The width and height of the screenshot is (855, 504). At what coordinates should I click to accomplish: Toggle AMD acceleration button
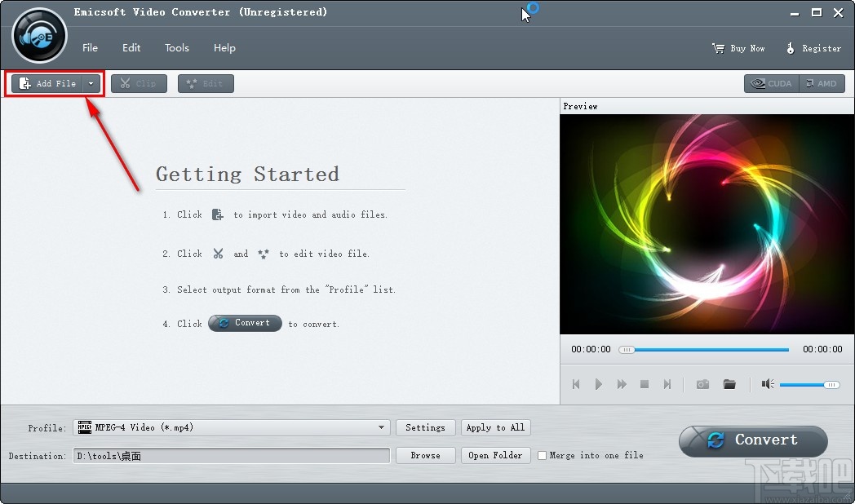(x=822, y=83)
